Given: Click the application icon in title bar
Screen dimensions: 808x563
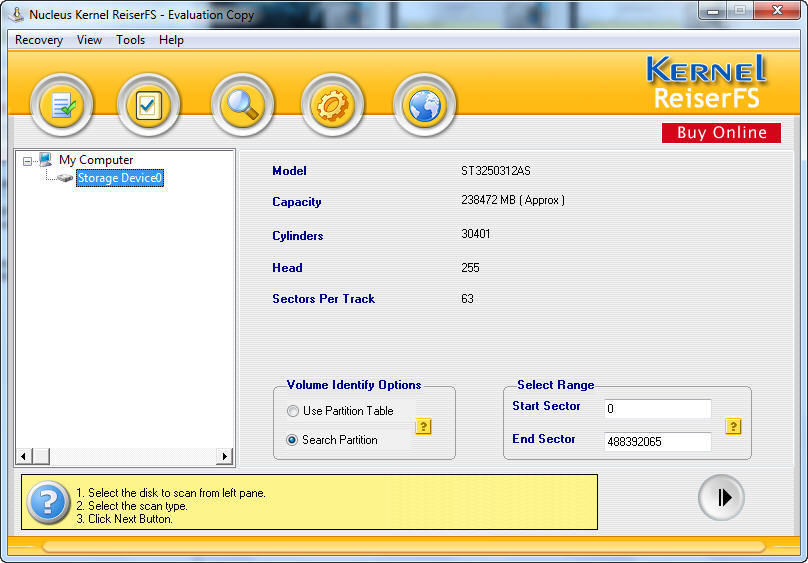Looking at the screenshot, I should (x=16, y=14).
